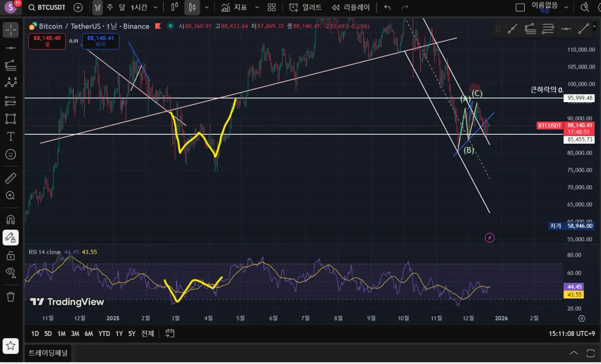Select the ruler measure tool
The image size is (601, 364).
click(x=11, y=178)
